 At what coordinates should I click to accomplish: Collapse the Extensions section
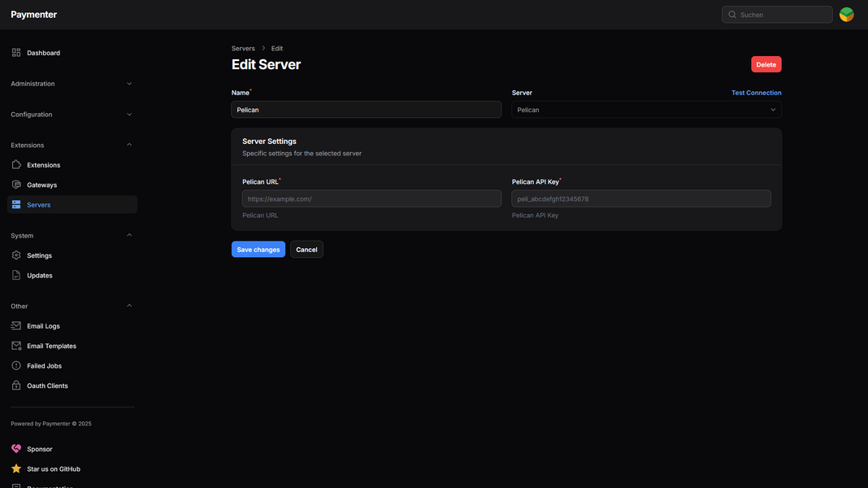(x=72, y=145)
